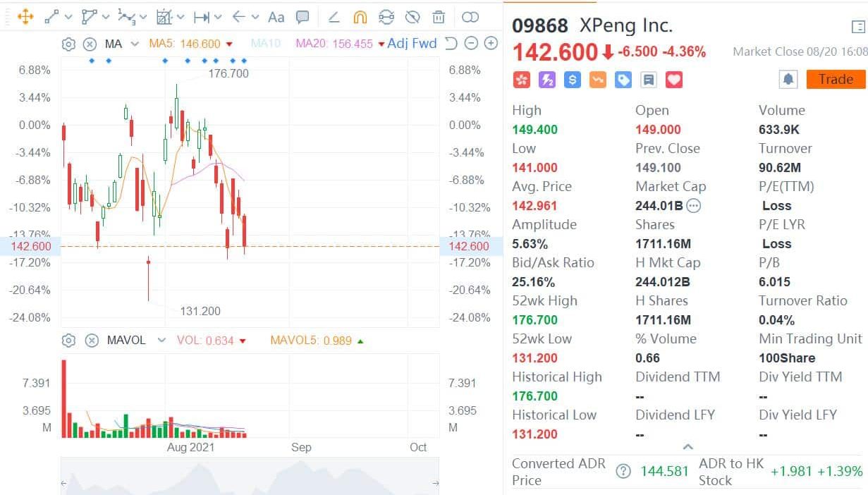Image resolution: width=868 pixels, height=495 pixels.
Task: Select the price range bar tool
Action: [202, 17]
